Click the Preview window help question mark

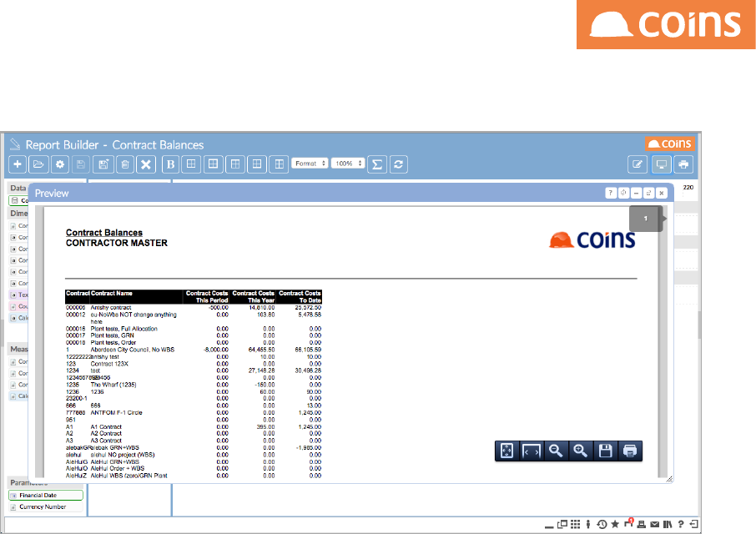coord(611,193)
